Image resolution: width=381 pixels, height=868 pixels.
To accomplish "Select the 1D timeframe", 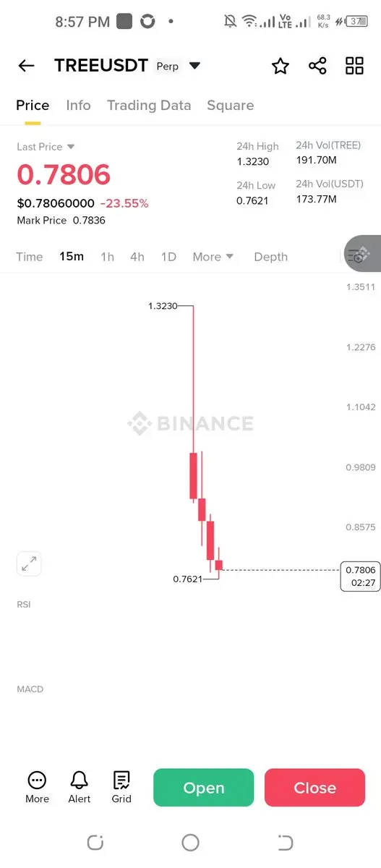I will click(168, 257).
